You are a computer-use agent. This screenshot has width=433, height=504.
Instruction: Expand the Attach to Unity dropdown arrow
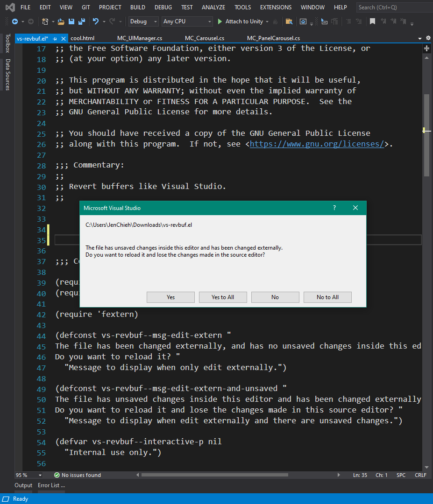tap(267, 21)
